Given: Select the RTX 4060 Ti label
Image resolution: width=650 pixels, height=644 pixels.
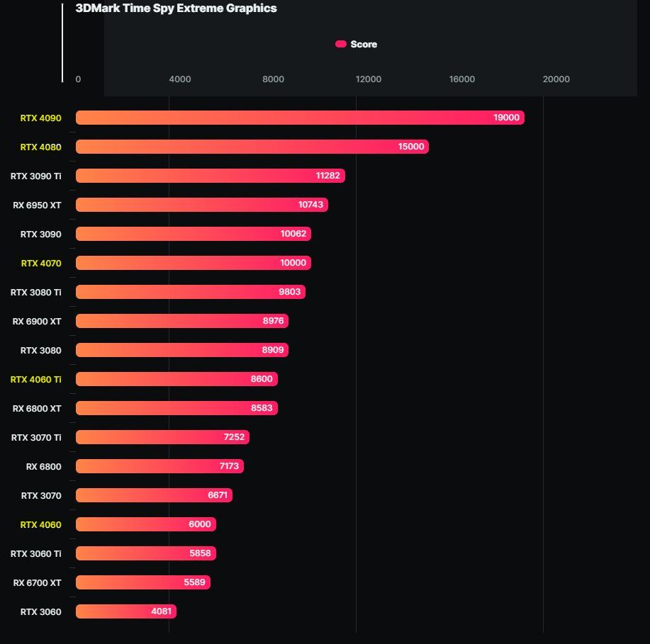Looking at the screenshot, I should tap(35, 379).
